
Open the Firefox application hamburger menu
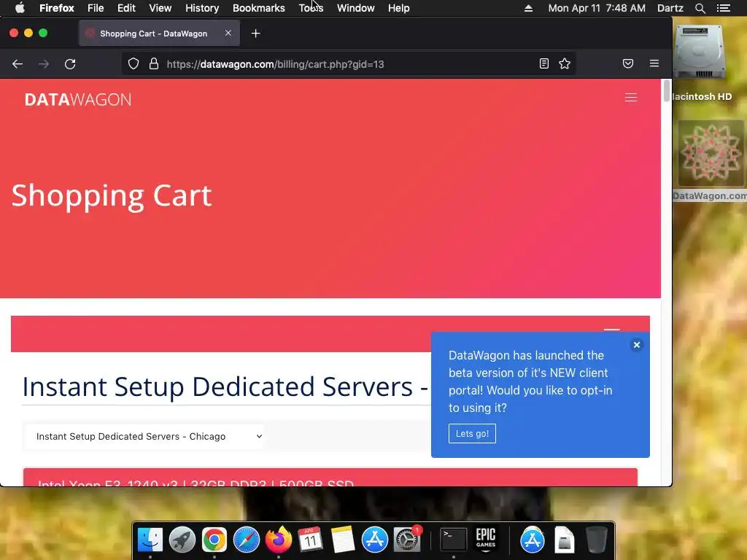[x=654, y=63]
